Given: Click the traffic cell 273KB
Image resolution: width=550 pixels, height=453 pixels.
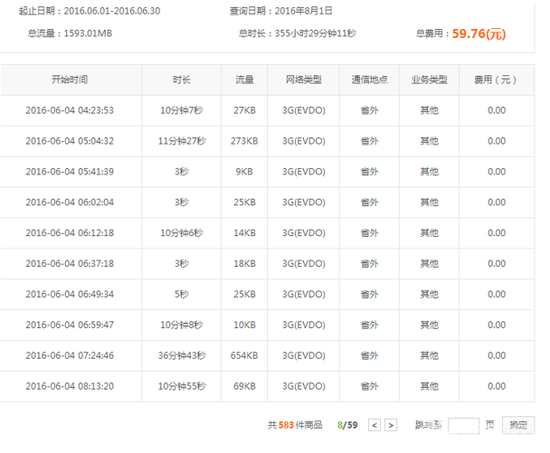Looking at the screenshot, I should [x=244, y=141].
